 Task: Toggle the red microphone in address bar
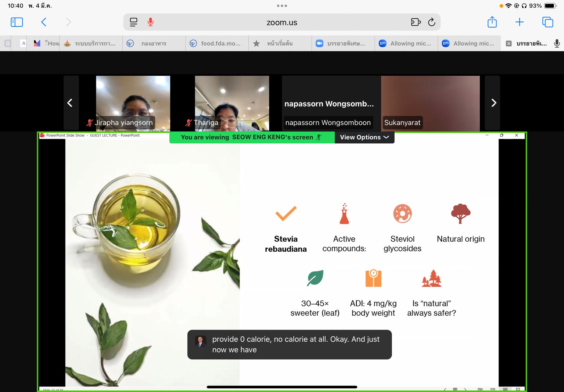(151, 22)
